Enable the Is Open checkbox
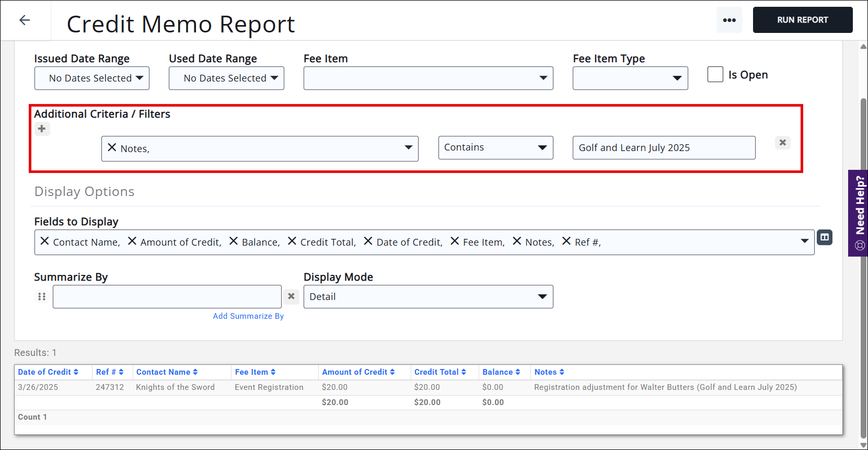This screenshot has height=450, width=868. pyautogui.click(x=715, y=75)
